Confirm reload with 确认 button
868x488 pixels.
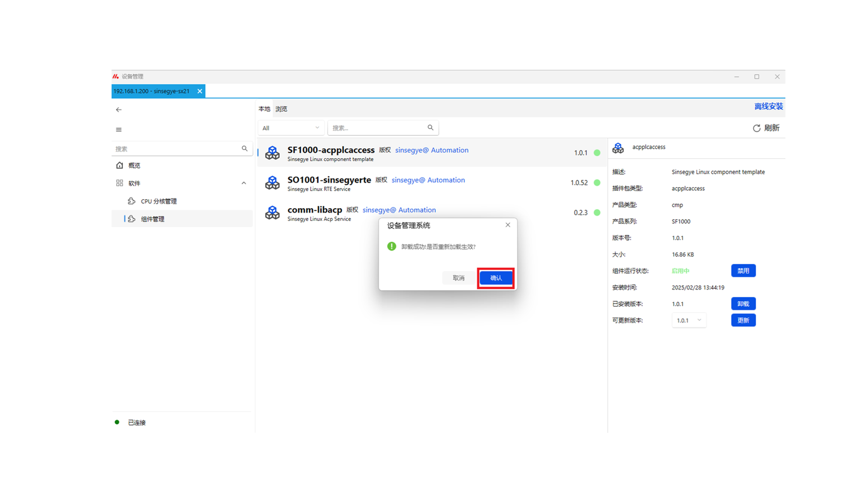(495, 278)
